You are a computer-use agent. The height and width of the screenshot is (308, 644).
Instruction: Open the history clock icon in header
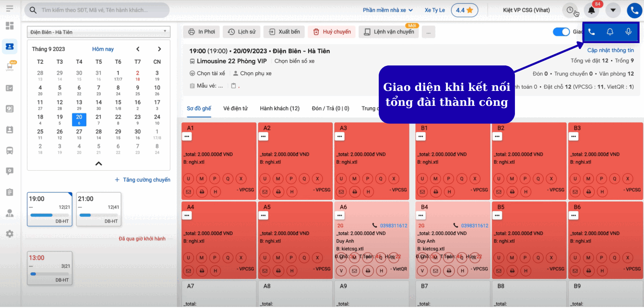[570, 10]
